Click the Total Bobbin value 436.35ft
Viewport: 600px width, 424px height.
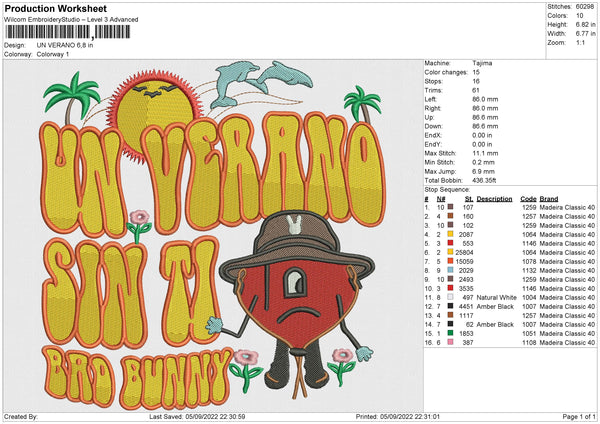484,180
